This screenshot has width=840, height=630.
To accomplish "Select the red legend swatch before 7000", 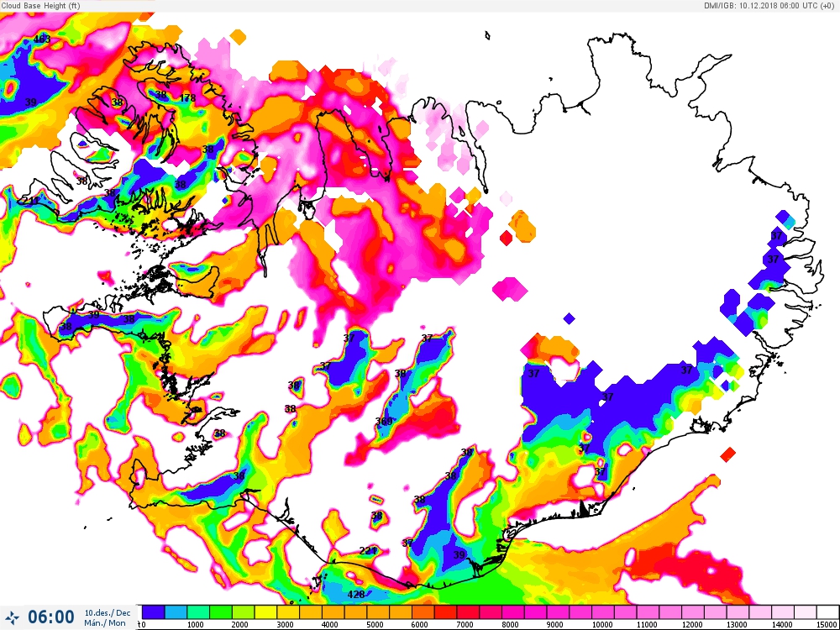I will coord(445,612).
